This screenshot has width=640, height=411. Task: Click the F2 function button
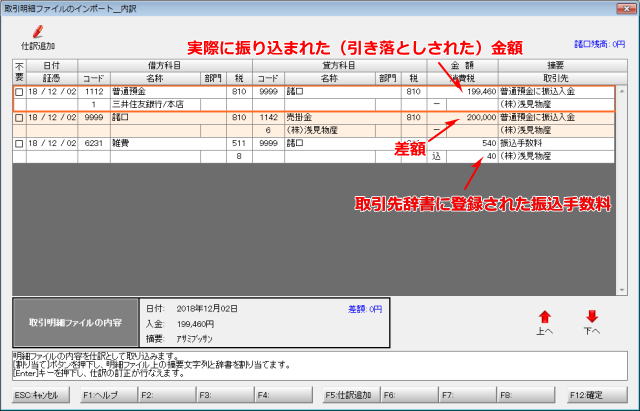[x=167, y=395]
